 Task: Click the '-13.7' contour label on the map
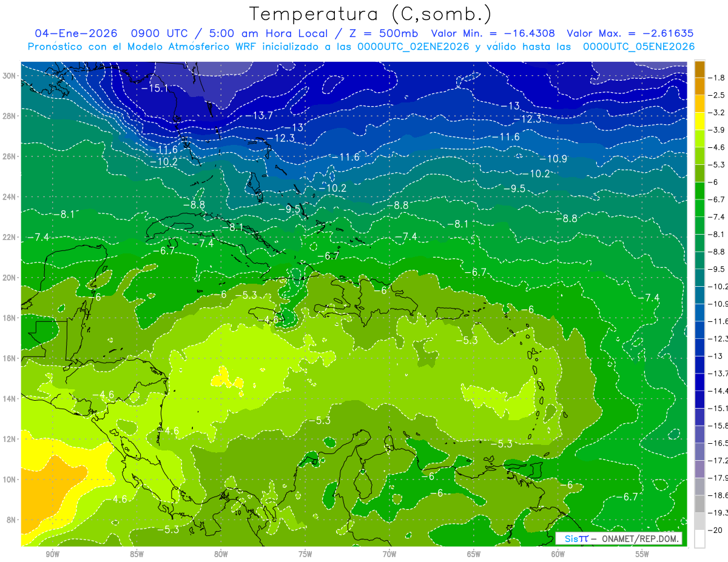[x=260, y=115]
